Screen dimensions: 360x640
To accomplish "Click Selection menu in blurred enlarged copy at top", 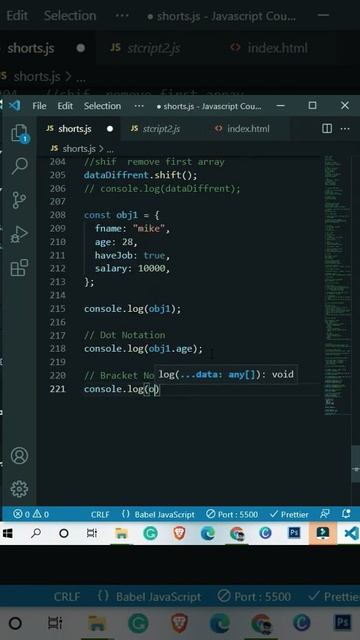I will [70, 16].
